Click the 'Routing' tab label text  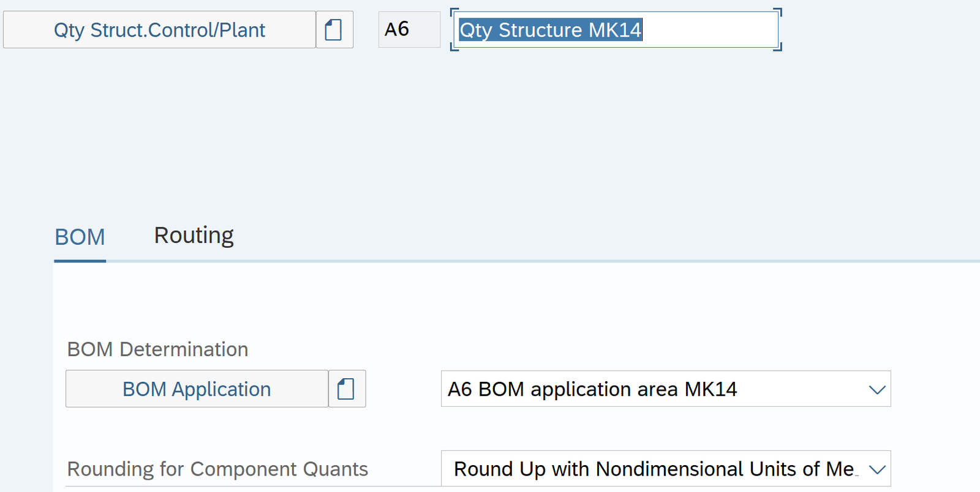point(194,236)
